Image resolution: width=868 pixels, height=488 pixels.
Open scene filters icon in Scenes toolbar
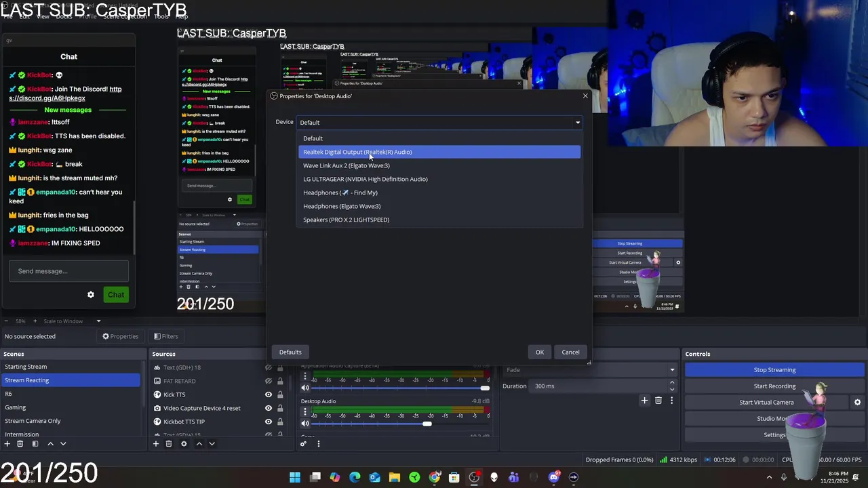(x=34, y=444)
